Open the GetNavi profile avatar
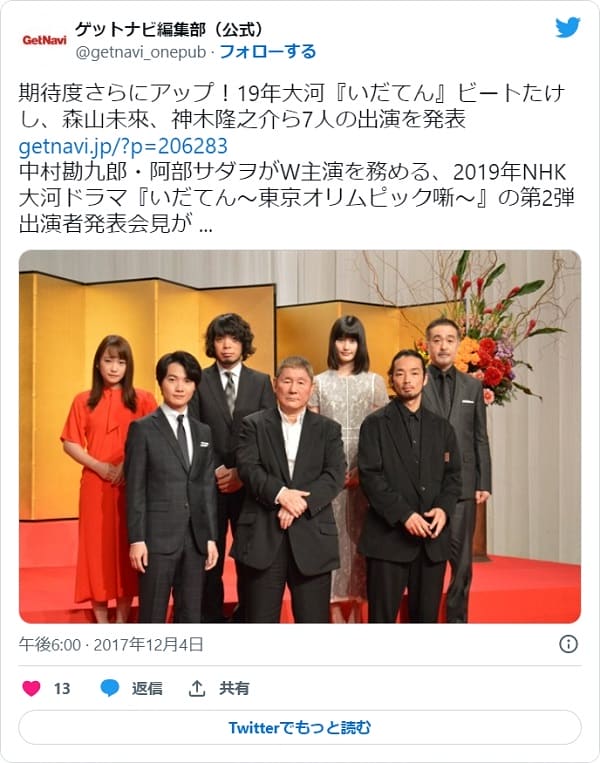600x763 pixels. coord(44,40)
